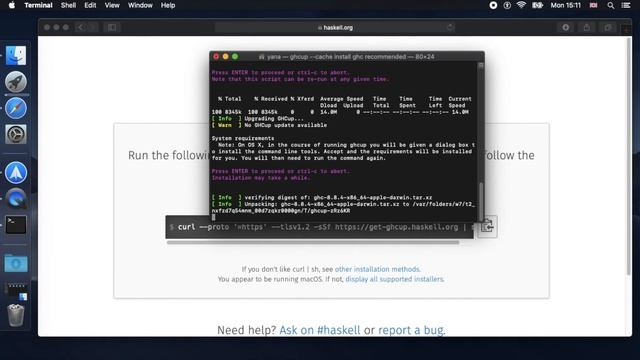Reload the haskell.org page in Safari

(x=449, y=27)
